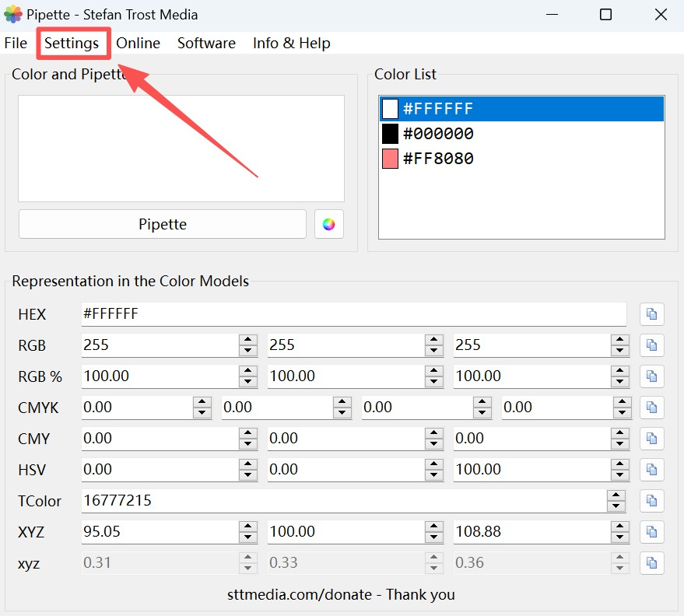
Task: Increase the first CMYK cyan value
Action: [202, 402]
